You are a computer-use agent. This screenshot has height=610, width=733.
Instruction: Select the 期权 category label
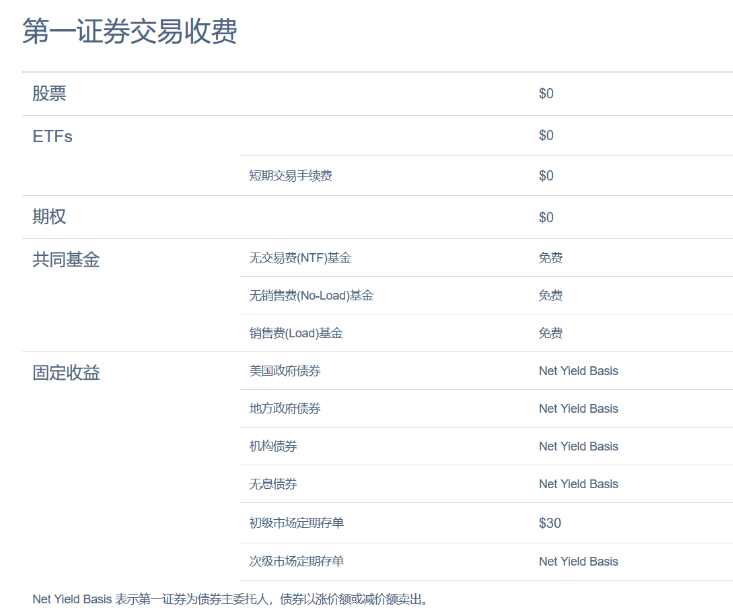pos(49,217)
